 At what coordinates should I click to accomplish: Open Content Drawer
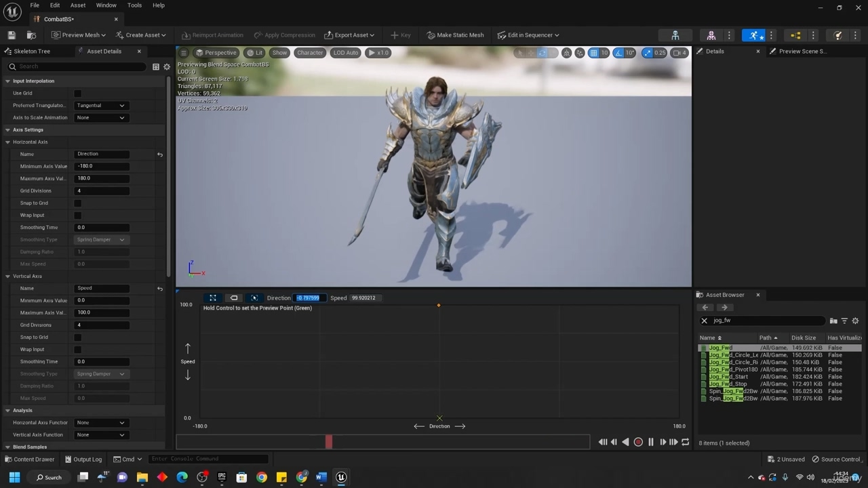coord(29,460)
